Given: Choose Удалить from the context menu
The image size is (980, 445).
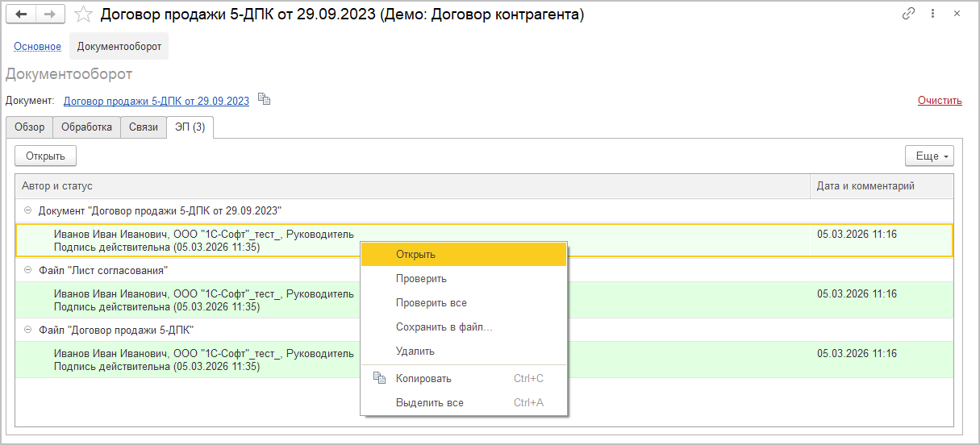Looking at the screenshot, I should pyautogui.click(x=415, y=351).
